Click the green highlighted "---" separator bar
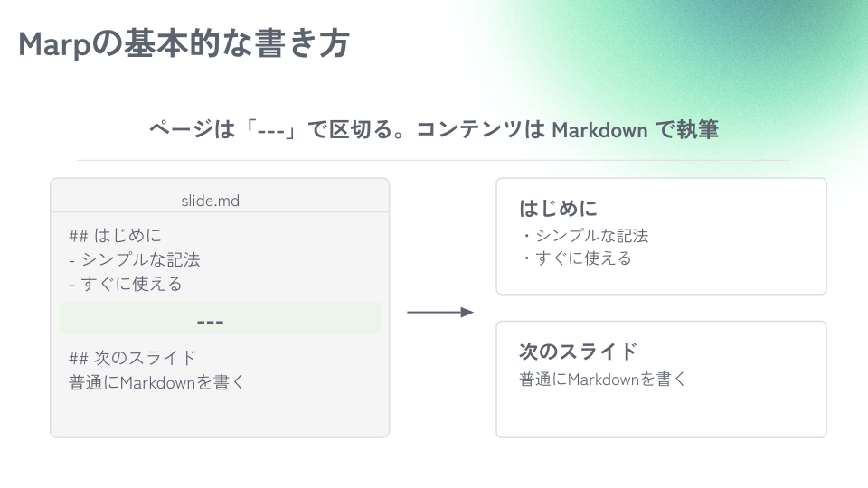 coord(220,319)
